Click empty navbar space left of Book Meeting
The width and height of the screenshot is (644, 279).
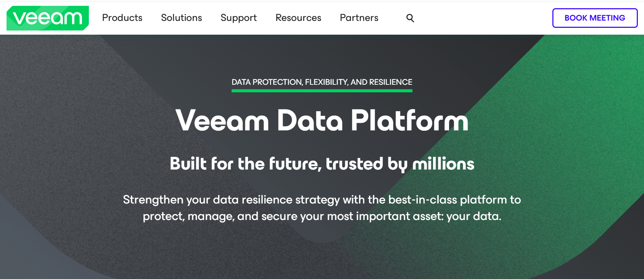480,18
